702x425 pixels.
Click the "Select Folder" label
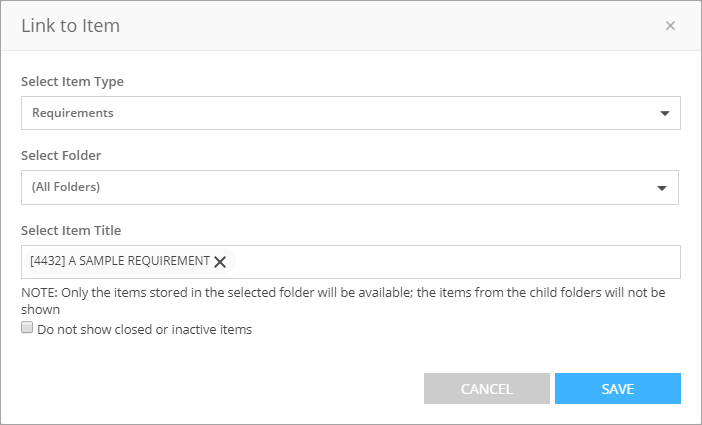coord(61,155)
